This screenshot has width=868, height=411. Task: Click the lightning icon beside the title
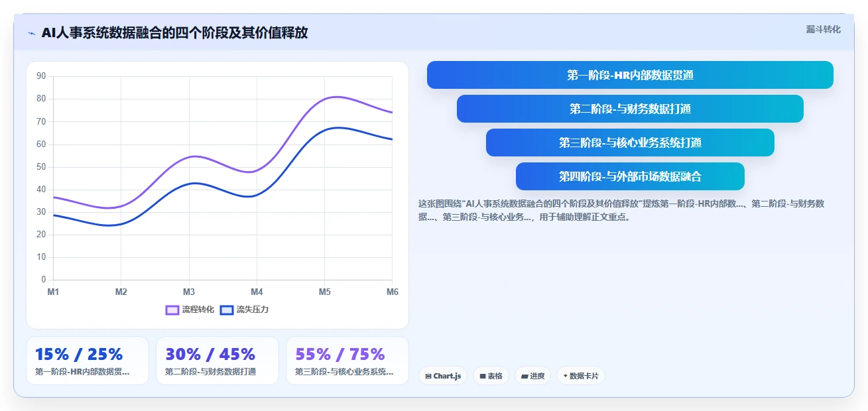(31, 33)
